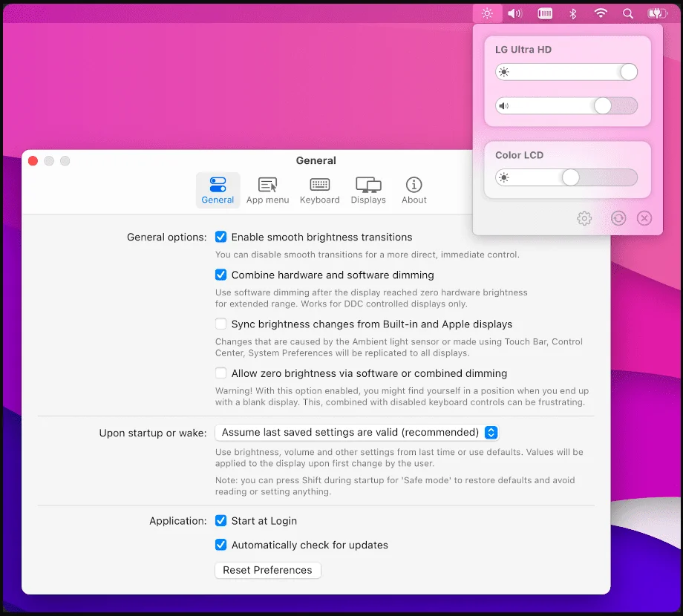Click the Application section label
683x616 pixels.
(x=178, y=521)
